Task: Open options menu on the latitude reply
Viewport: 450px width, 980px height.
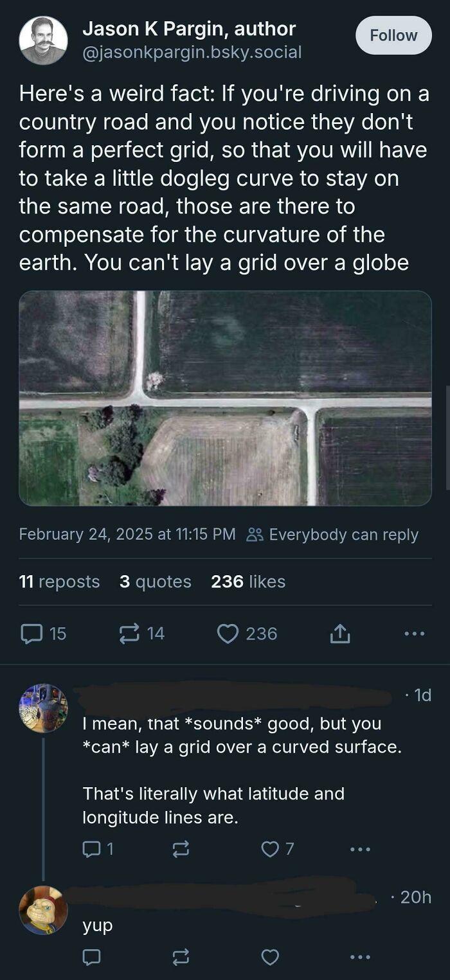Action: [360, 848]
